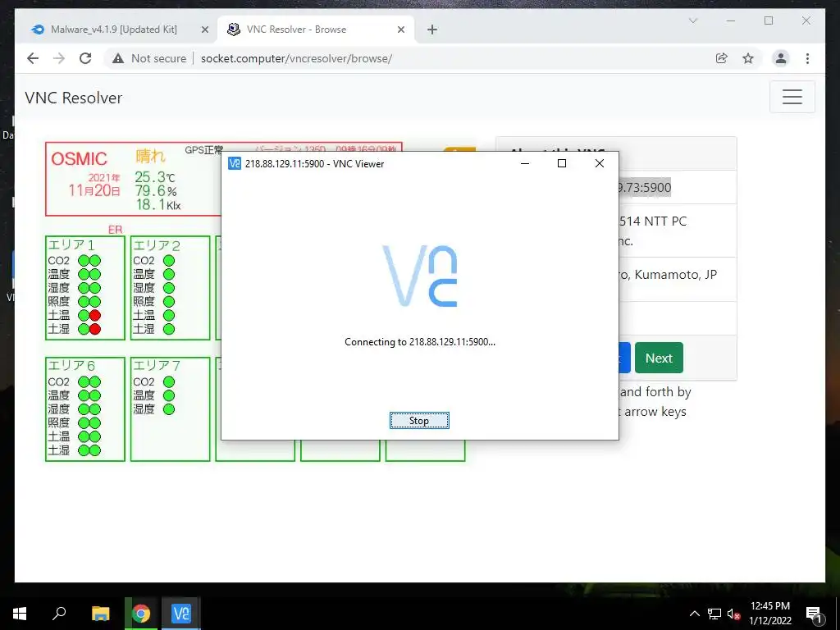840x630 pixels.
Task: Click Chrome icon in taskbar
Action: [x=141, y=614]
